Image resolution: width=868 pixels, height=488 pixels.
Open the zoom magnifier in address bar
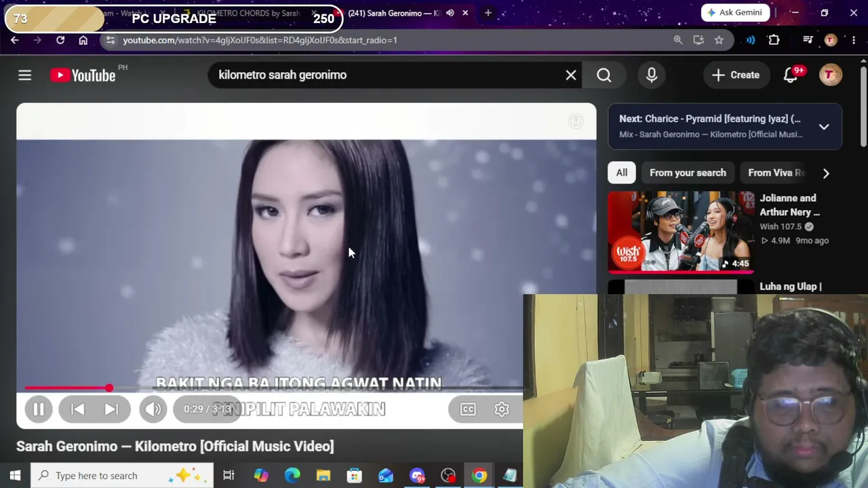[677, 40]
